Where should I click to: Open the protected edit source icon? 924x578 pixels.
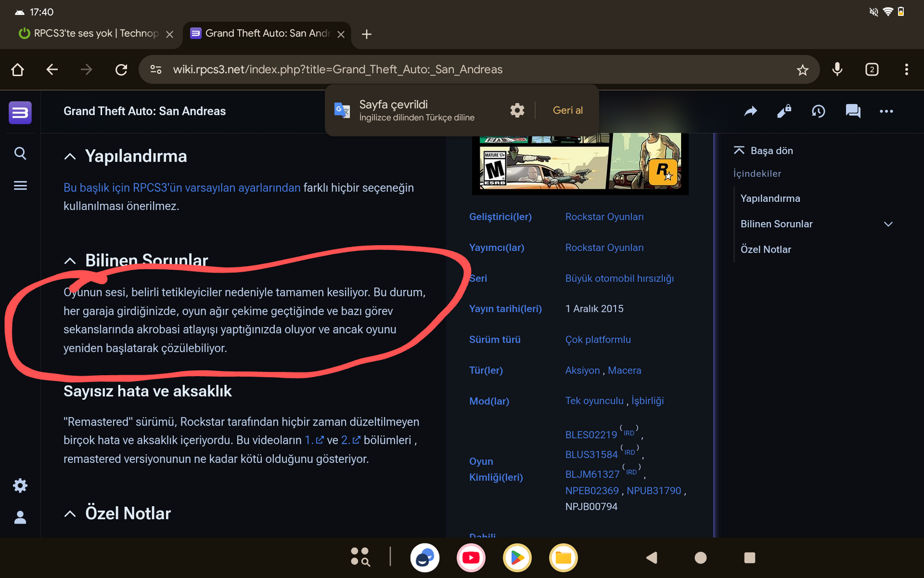point(784,111)
